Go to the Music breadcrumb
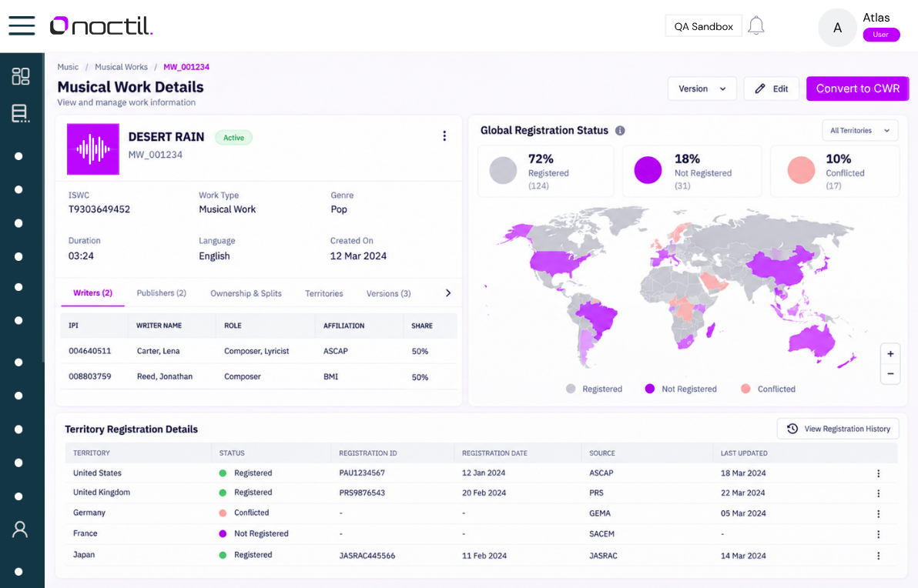The image size is (918, 588). (x=68, y=67)
